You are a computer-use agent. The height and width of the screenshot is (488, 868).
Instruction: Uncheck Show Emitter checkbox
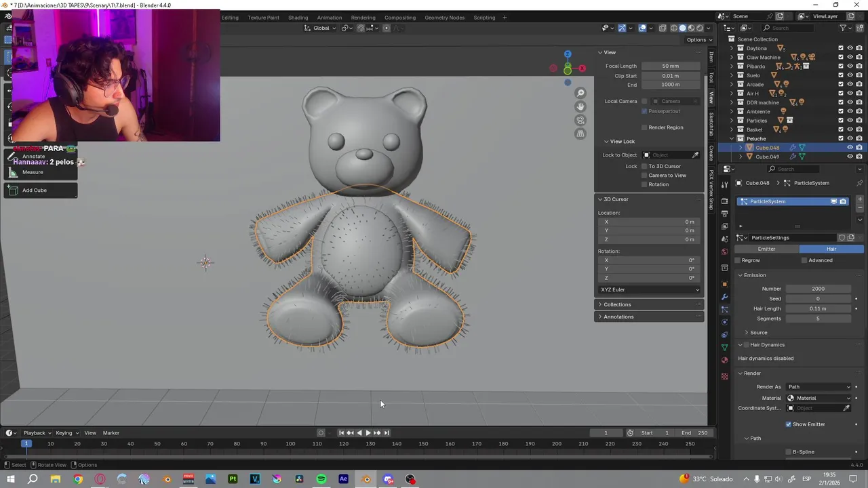coord(789,424)
